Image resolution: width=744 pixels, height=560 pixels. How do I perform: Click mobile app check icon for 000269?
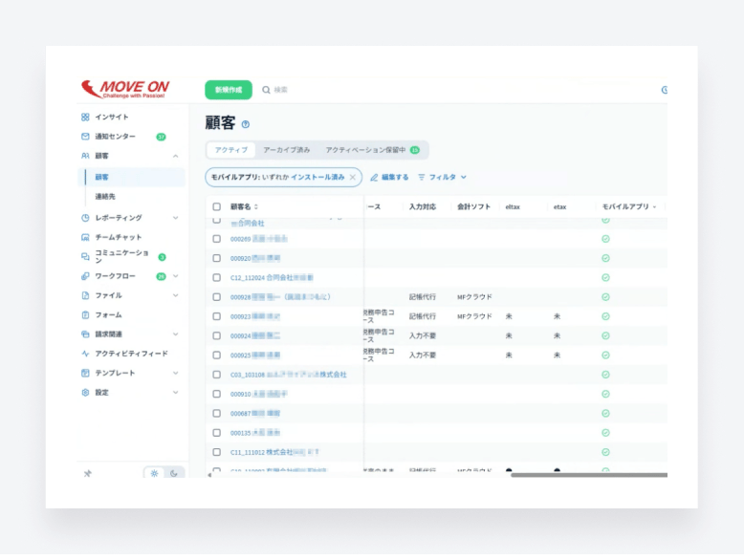click(x=605, y=239)
